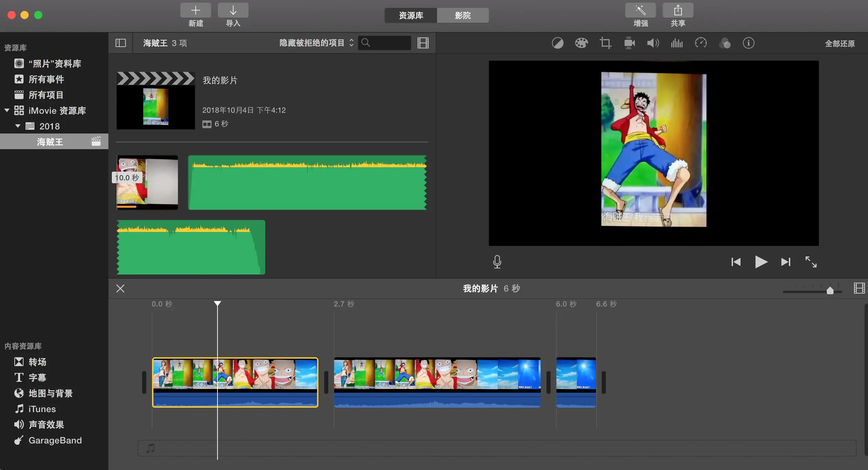Image resolution: width=868 pixels, height=470 pixels.
Task: Select the cropping tool
Action: point(605,43)
